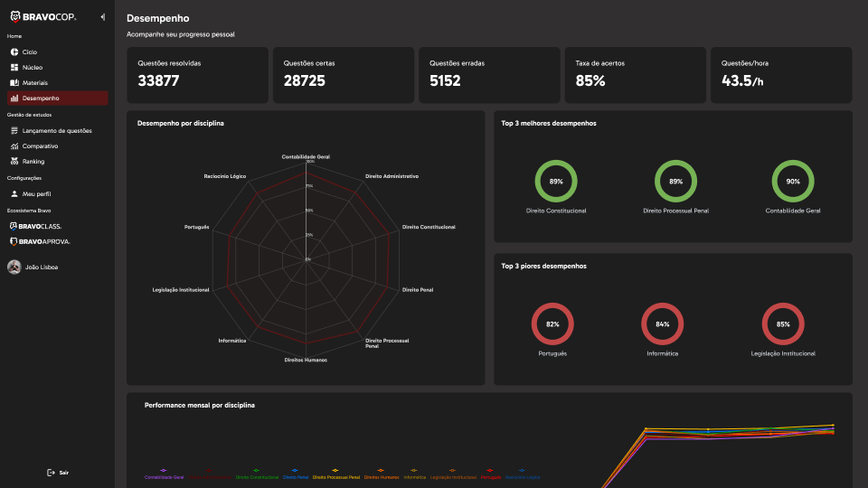Click the Materiais book icon
This screenshot has width=868, height=488.
14,83
